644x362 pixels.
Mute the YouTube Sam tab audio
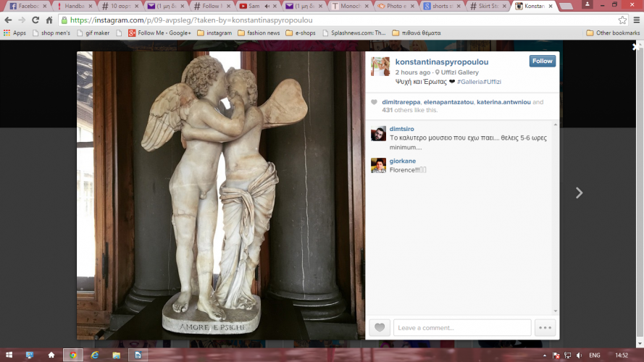(x=267, y=7)
